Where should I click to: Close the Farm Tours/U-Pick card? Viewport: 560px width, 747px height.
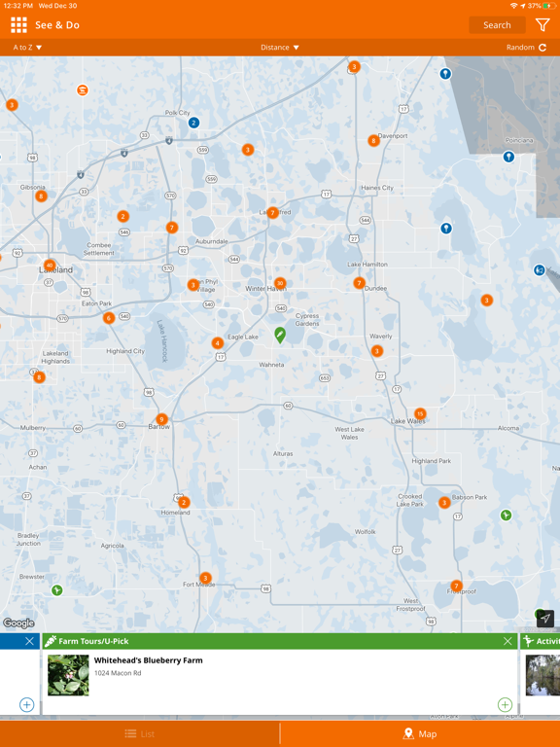(507, 641)
